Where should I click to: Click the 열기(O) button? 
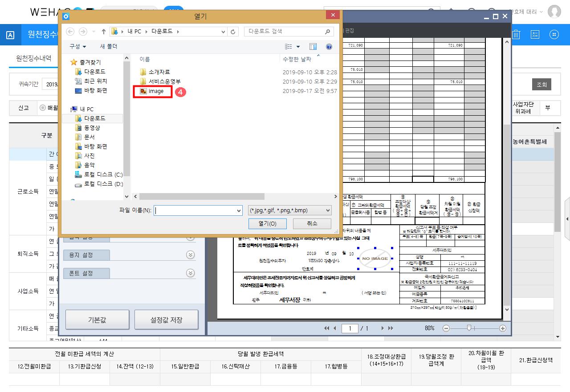(267, 223)
